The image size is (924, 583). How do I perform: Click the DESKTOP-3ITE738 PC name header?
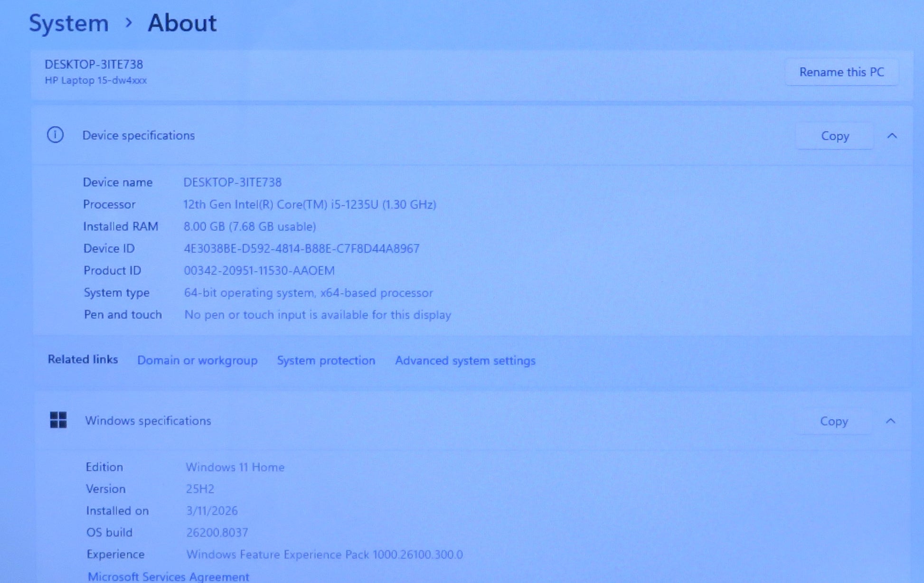point(94,65)
